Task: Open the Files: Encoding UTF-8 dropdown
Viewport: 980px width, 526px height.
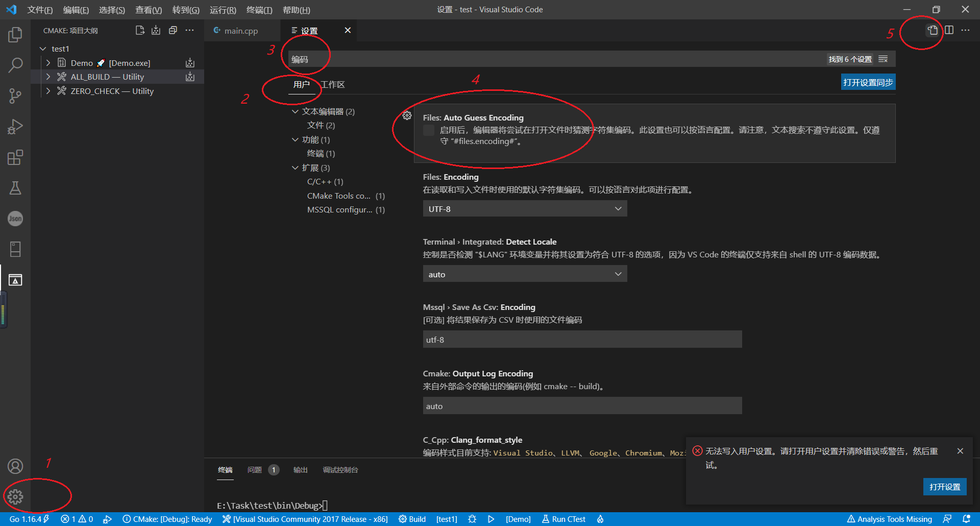Action: [x=525, y=208]
